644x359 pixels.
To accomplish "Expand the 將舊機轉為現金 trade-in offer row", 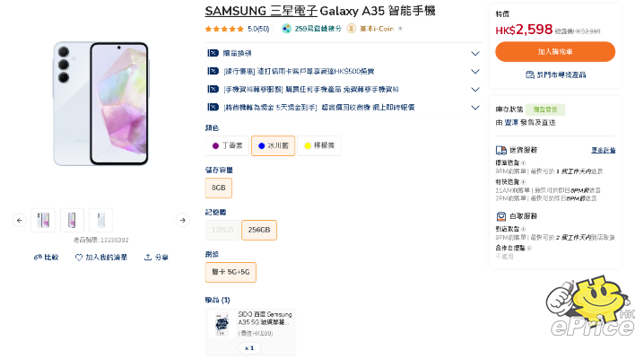I will (474, 108).
